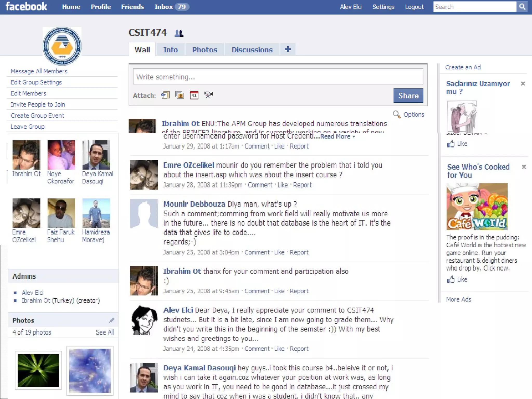Viewport: 532px width, 399px height.
Task: Click in the Write something text box
Action: click(278, 77)
